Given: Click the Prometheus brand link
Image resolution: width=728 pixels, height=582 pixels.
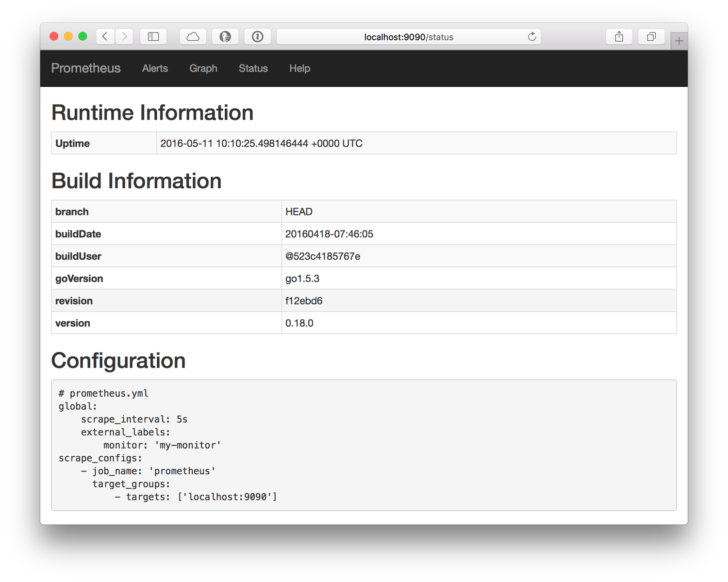Looking at the screenshot, I should tap(86, 68).
